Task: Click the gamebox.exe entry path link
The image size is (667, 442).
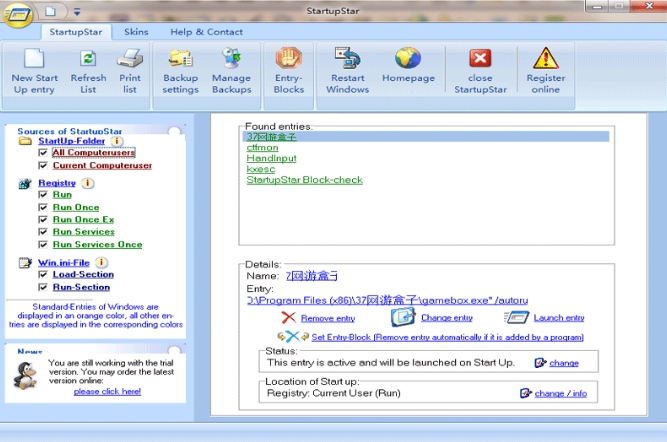Action: [x=388, y=300]
